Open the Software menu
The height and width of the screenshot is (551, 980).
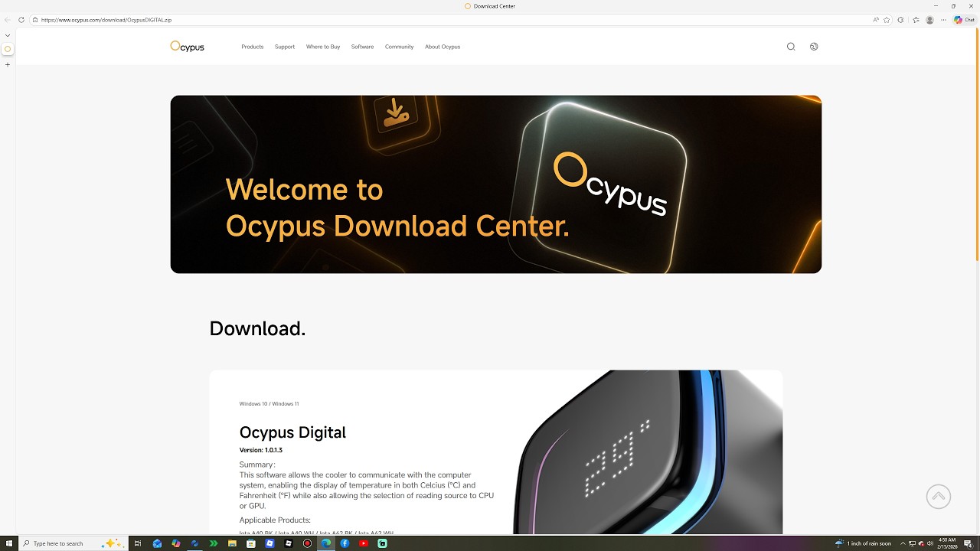click(362, 47)
